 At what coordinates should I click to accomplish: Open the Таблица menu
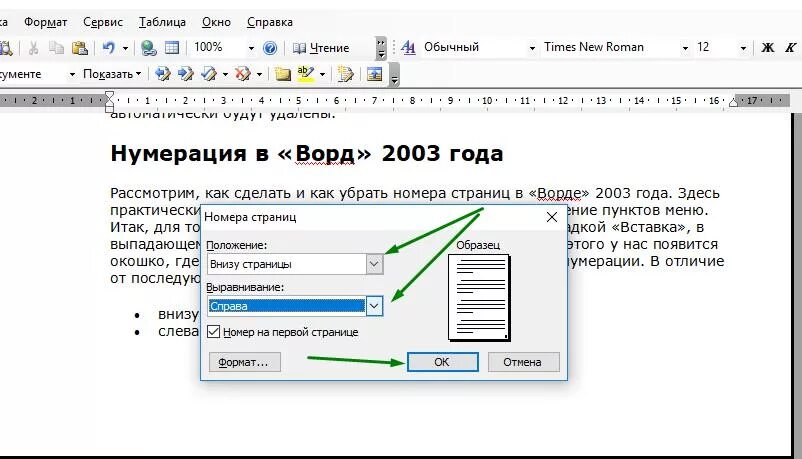point(162,22)
